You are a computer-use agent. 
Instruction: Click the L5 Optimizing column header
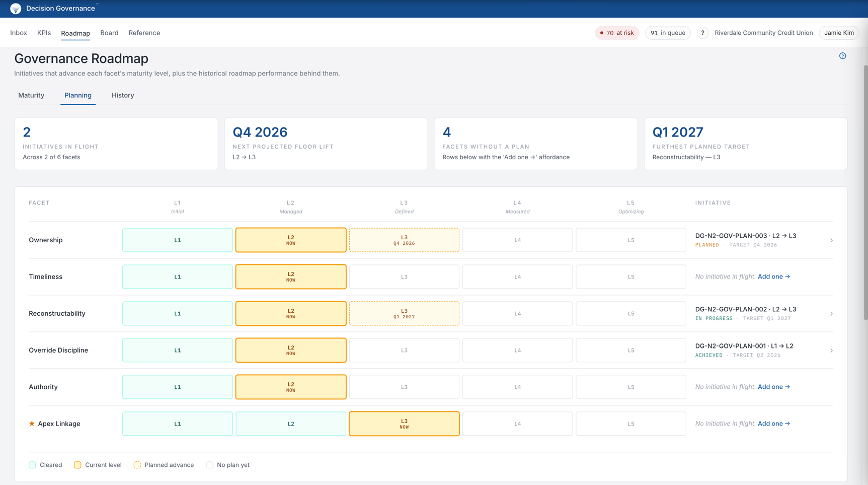click(x=631, y=206)
